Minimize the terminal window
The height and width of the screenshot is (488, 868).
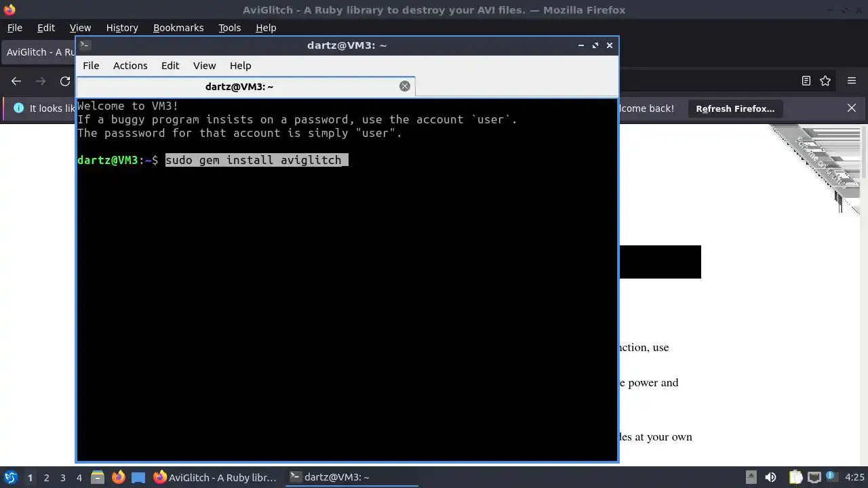[x=581, y=45]
